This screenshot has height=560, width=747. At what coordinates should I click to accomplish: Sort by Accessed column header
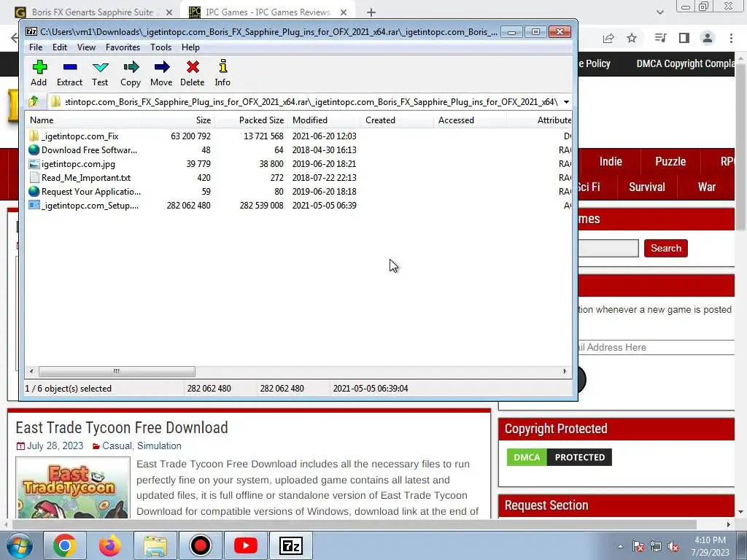tap(471, 120)
